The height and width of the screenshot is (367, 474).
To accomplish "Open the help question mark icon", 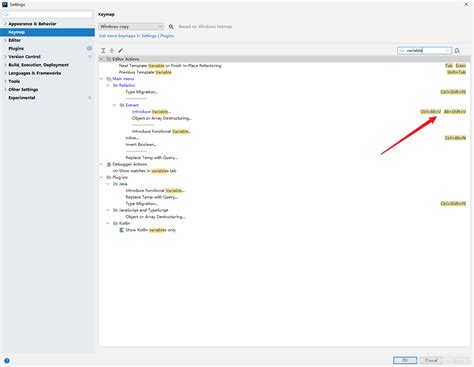I will [x=7, y=361].
